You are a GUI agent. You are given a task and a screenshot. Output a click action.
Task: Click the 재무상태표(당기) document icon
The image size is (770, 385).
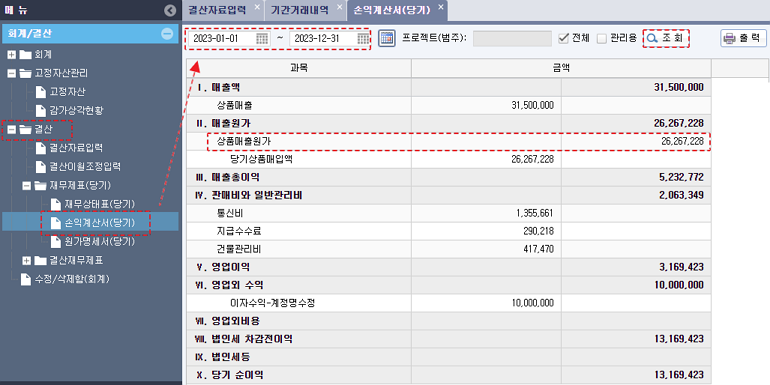pos(55,204)
